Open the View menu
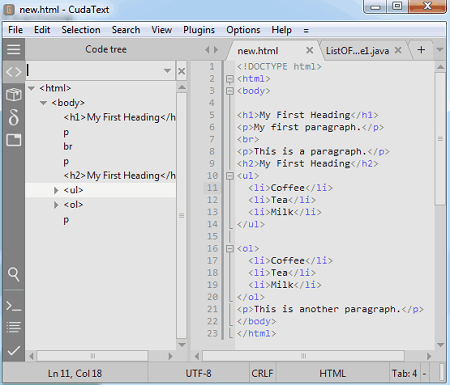Screen dimensions: 450x385 coord(162,30)
